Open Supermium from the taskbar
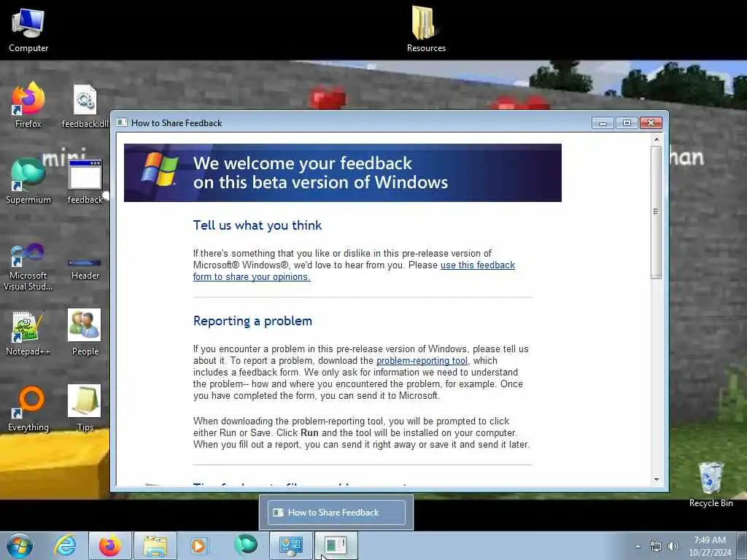The height and width of the screenshot is (560, 747). (246, 545)
